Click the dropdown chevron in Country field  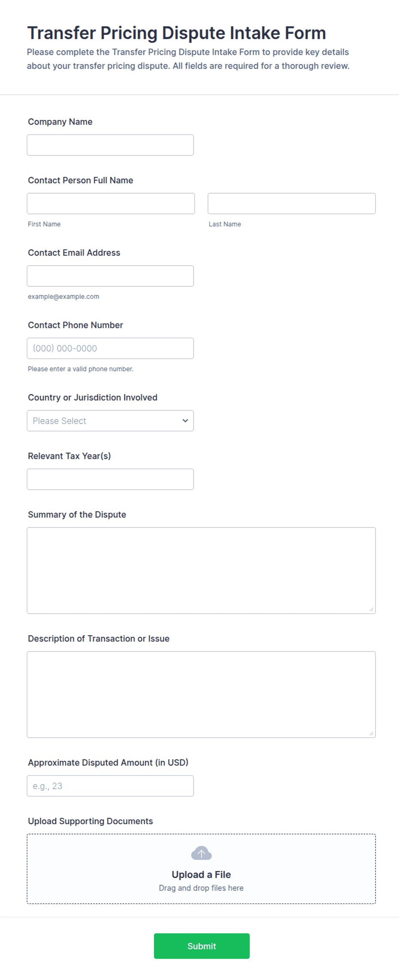click(x=185, y=421)
